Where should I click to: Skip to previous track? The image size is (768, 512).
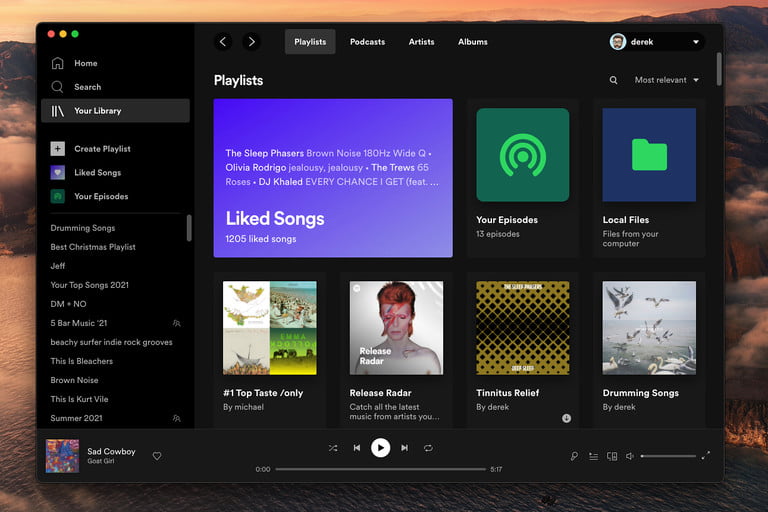[357, 448]
